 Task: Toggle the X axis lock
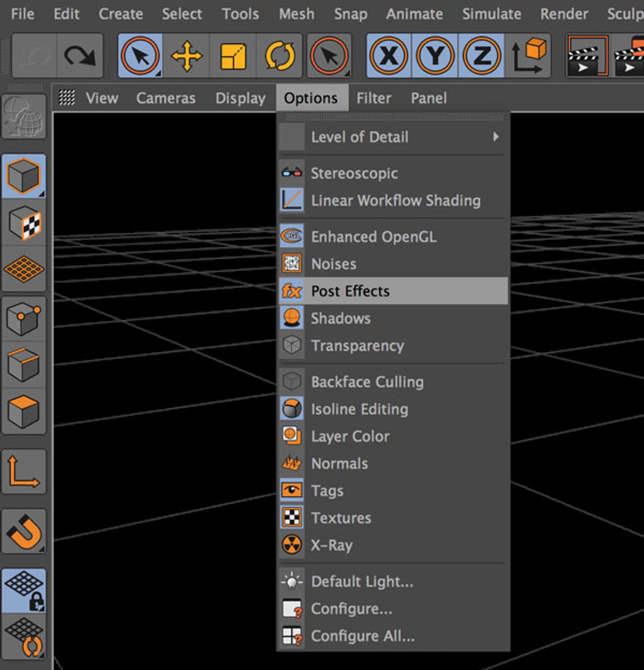pyautogui.click(x=389, y=56)
